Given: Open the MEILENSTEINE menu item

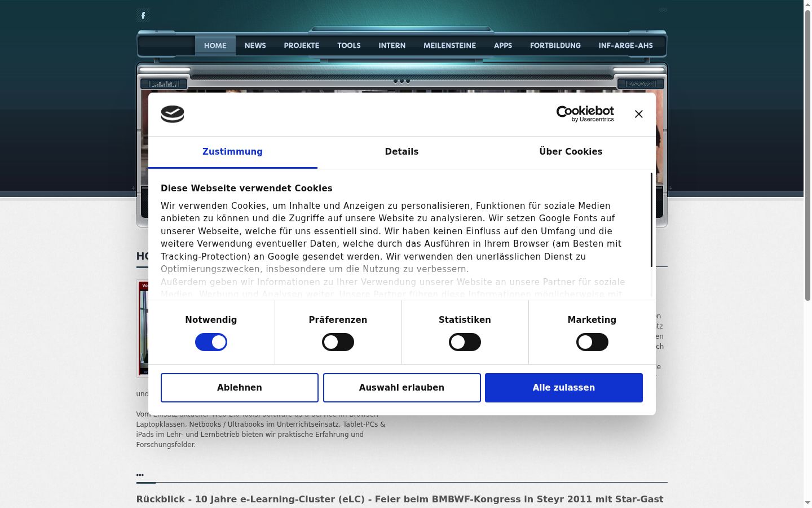Looking at the screenshot, I should tap(450, 46).
